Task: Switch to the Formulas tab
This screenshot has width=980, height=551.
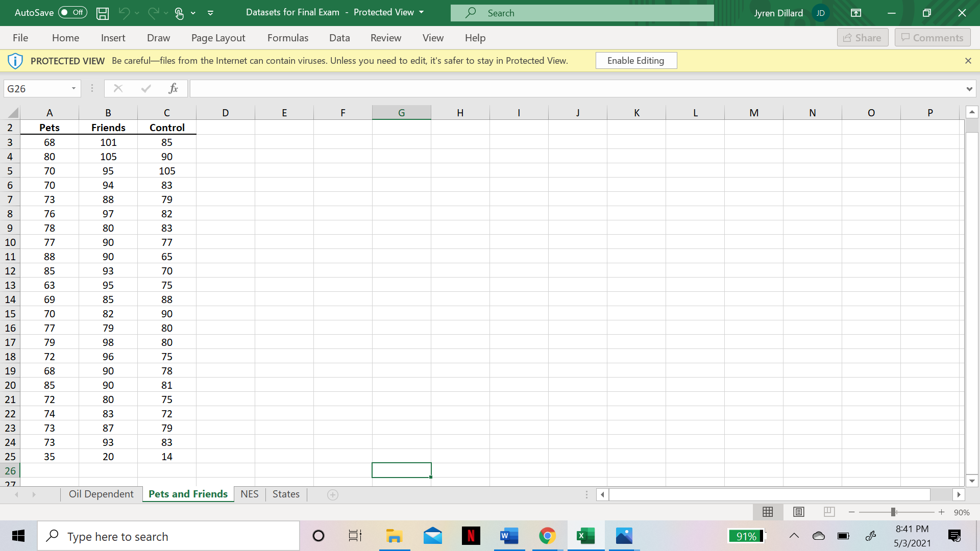Action: 288,38
